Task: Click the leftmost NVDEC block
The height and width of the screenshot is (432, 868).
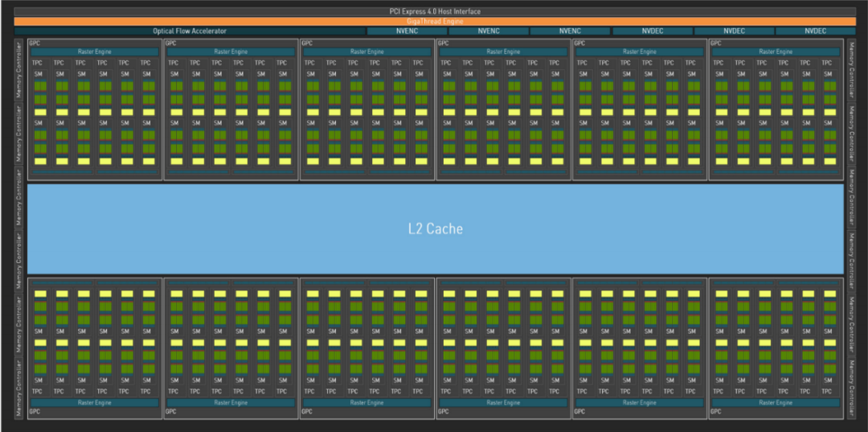Action: 652,31
